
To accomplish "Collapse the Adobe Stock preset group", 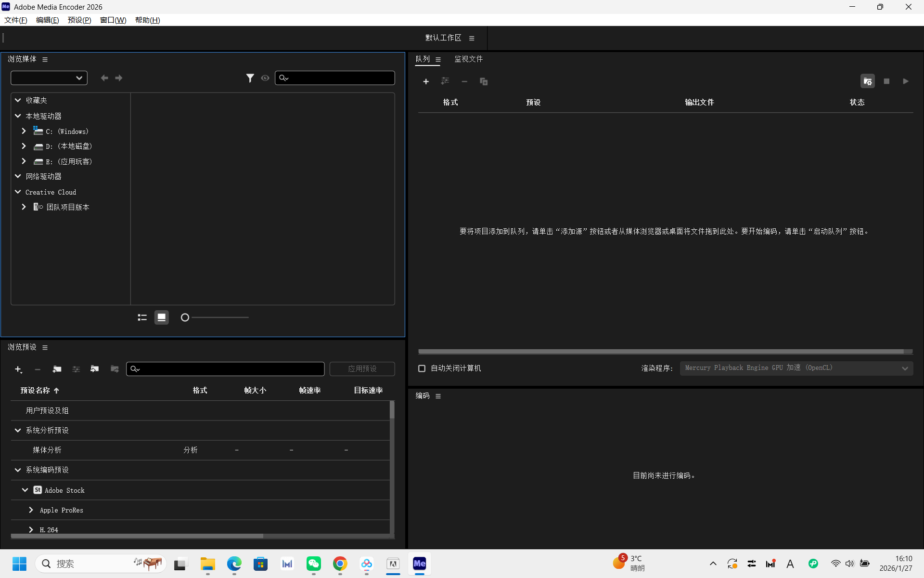I will coord(25,490).
